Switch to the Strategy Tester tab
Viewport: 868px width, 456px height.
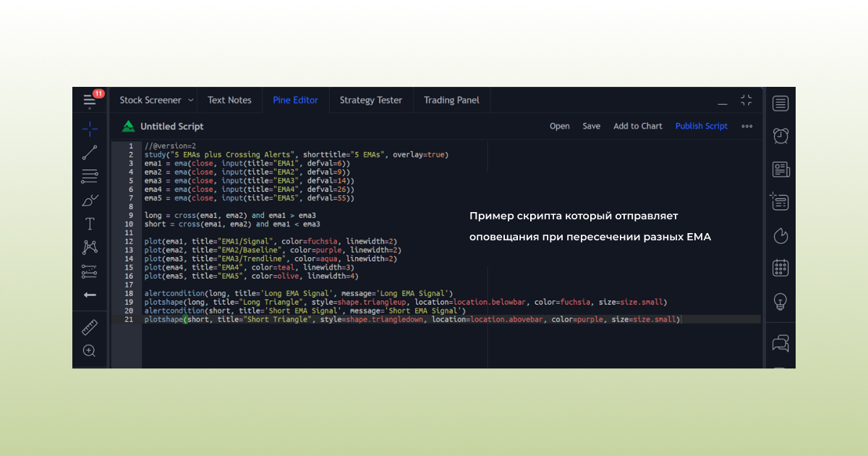(x=370, y=101)
